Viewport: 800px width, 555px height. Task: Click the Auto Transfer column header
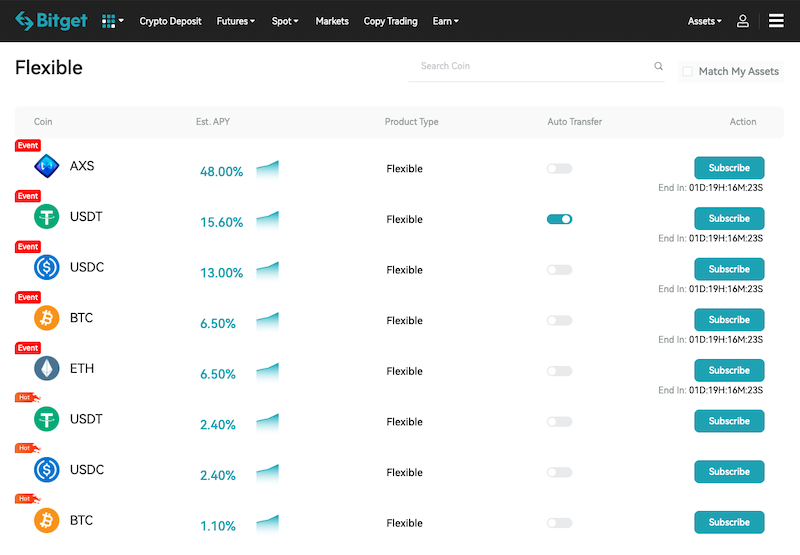[x=574, y=121]
